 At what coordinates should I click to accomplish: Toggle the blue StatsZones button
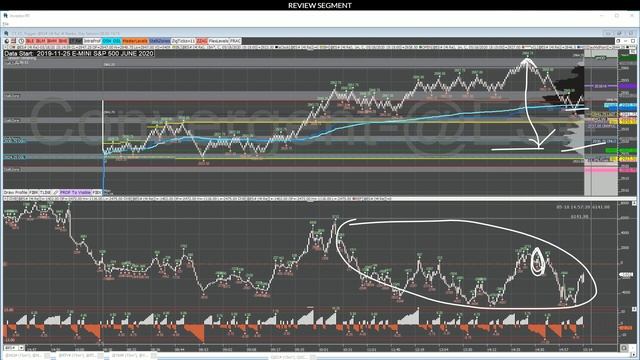click(160, 41)
